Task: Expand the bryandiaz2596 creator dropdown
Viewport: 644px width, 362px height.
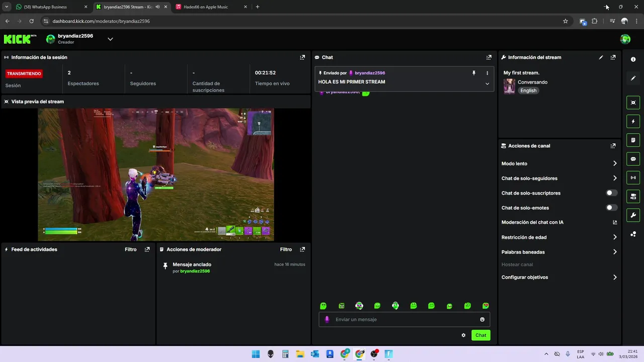Action: [x=110, y=39]
